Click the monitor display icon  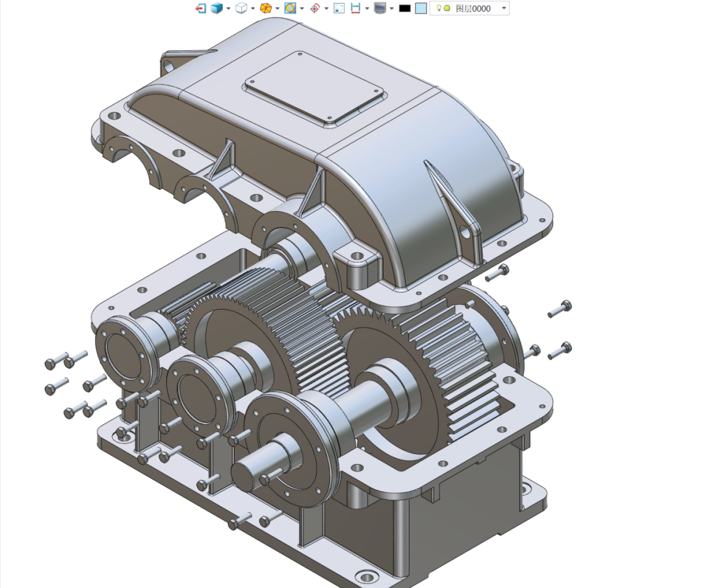pos(380,8)
